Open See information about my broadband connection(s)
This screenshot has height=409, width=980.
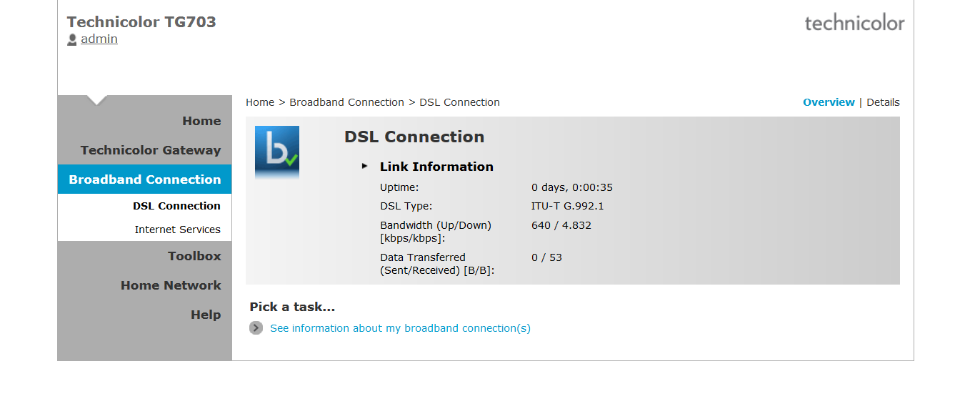pyautogui.click(x=400, y=328)
